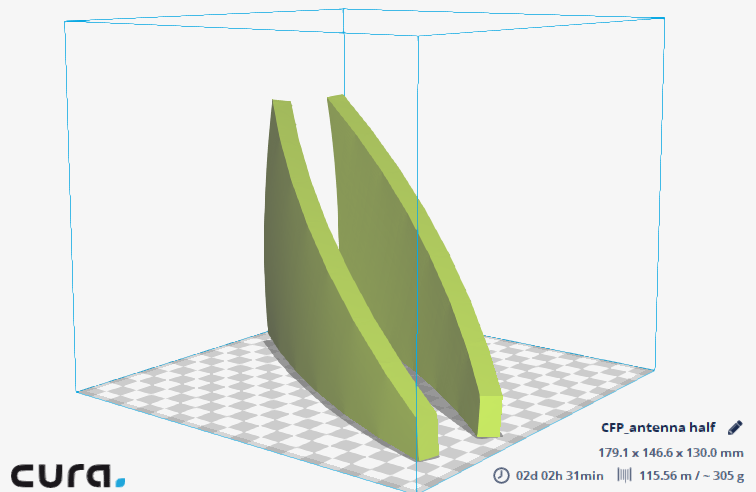756x492 pixels.
Task: Click the build volume top-left corner
Action: pos(66,21)
